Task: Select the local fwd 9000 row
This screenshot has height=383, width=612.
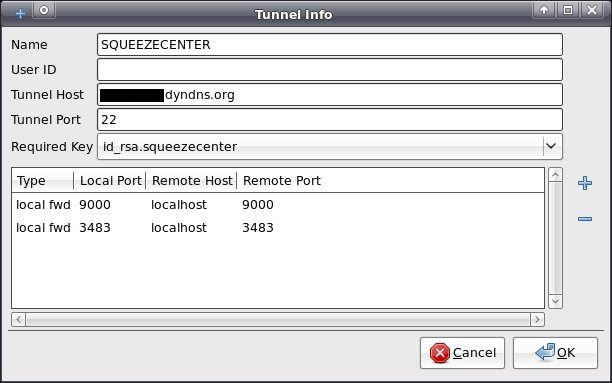Action: [x=278, y=205]
